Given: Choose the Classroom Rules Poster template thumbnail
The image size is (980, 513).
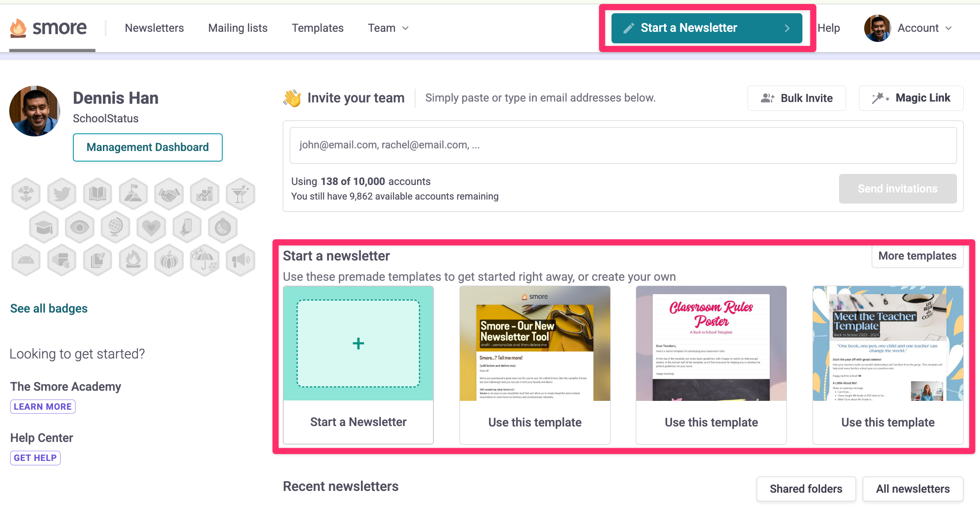Looking at the screenshot, I should point(711,343).
